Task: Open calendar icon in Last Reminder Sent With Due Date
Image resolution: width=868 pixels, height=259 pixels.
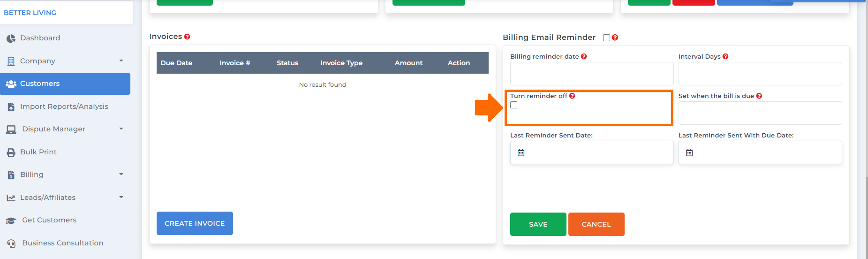Action: click(x=689, y=152)
